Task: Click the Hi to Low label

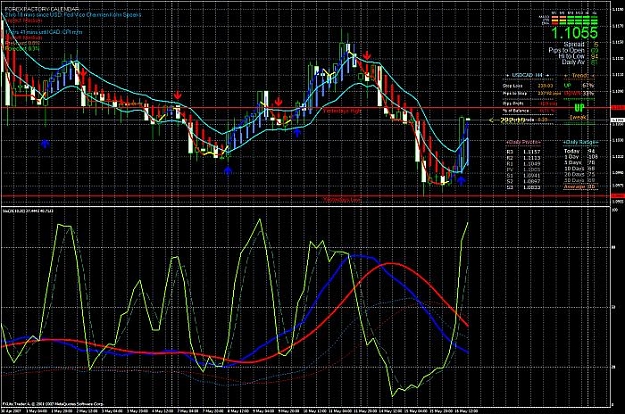Action: 572,56
